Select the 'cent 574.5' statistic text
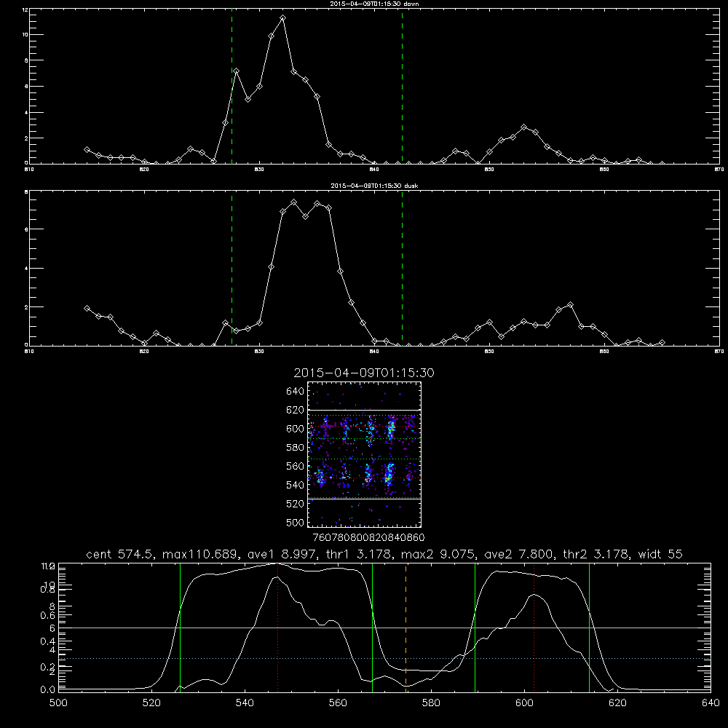Screen dimensions: 728x728 120,554
